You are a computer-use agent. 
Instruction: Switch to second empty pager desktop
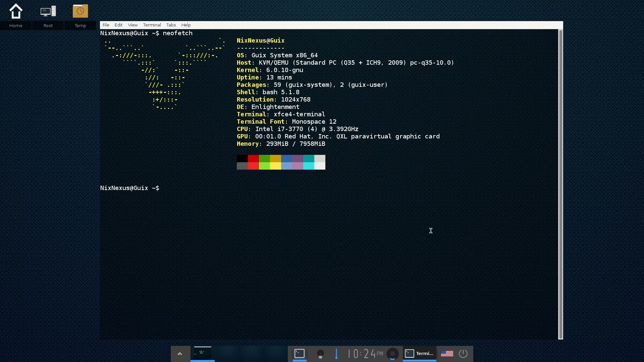(227, 353)
